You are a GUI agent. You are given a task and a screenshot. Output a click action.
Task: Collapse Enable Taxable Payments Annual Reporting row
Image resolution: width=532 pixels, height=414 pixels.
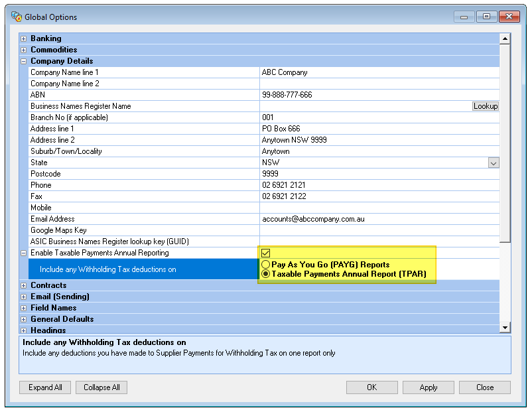(24, 253)
